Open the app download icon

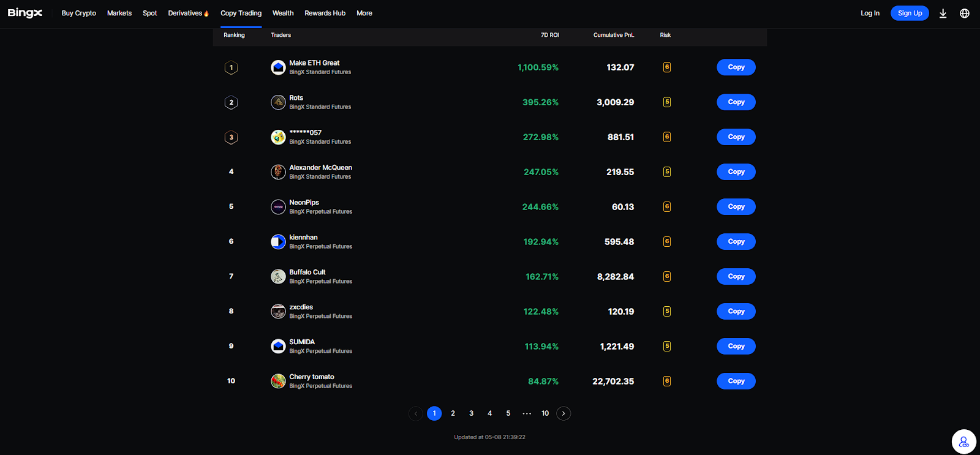(943, 13)
